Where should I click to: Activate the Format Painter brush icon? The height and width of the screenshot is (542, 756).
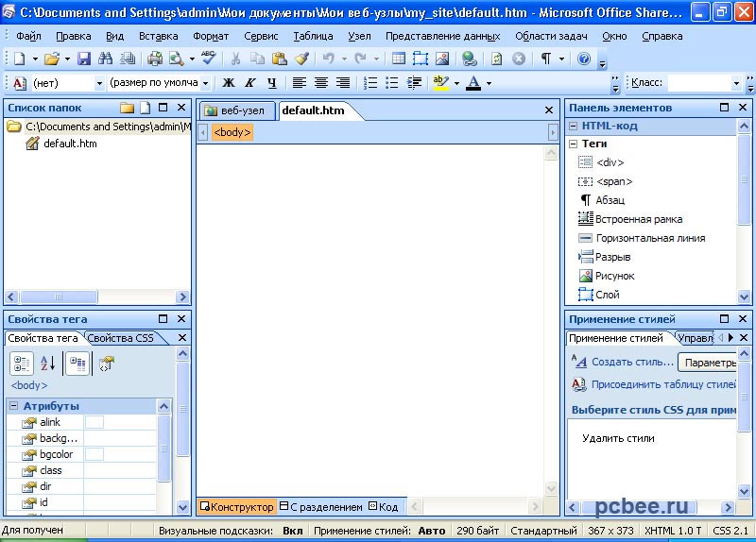(x=301, y=59)
